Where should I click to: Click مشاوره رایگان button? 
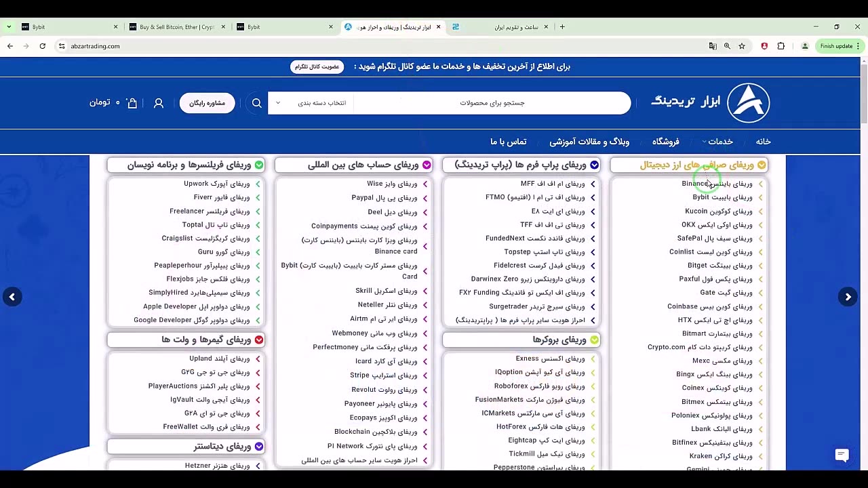point(207,103)
